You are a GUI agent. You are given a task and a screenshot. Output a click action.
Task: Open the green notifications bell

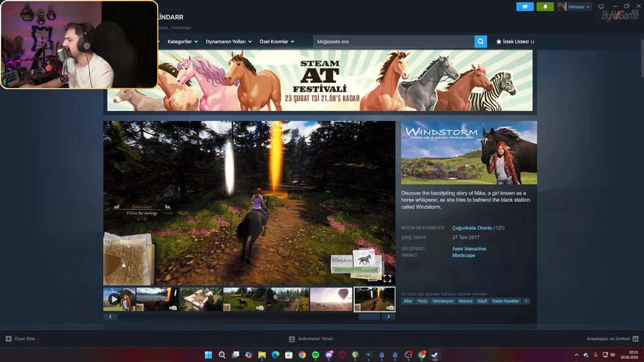click(545, 7)
